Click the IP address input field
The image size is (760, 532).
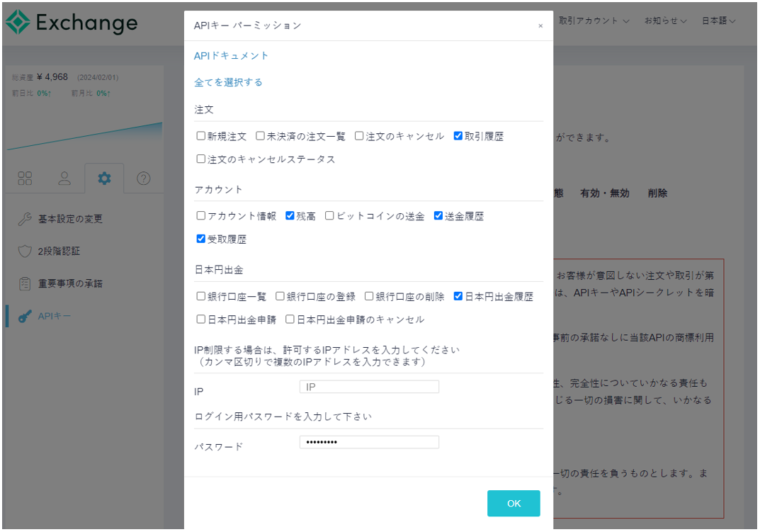point(369,387)
